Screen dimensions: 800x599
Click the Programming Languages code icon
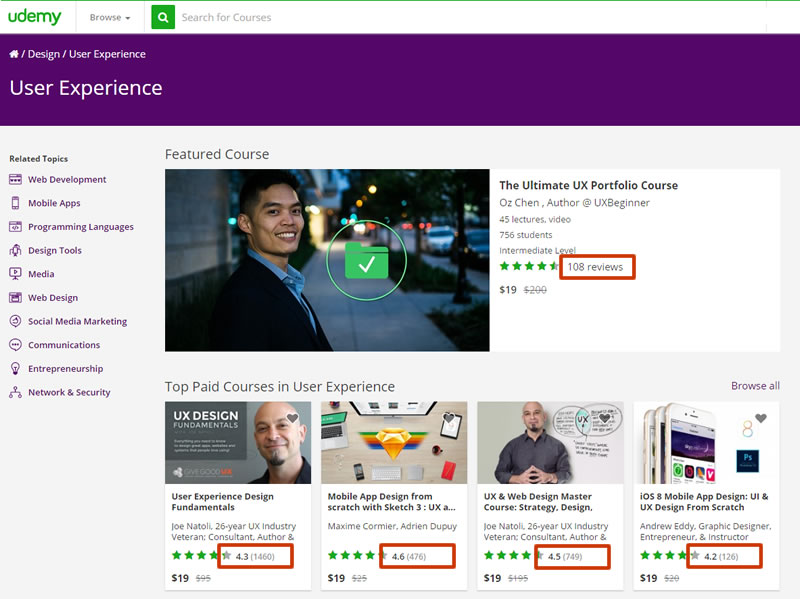pos(15,227)
